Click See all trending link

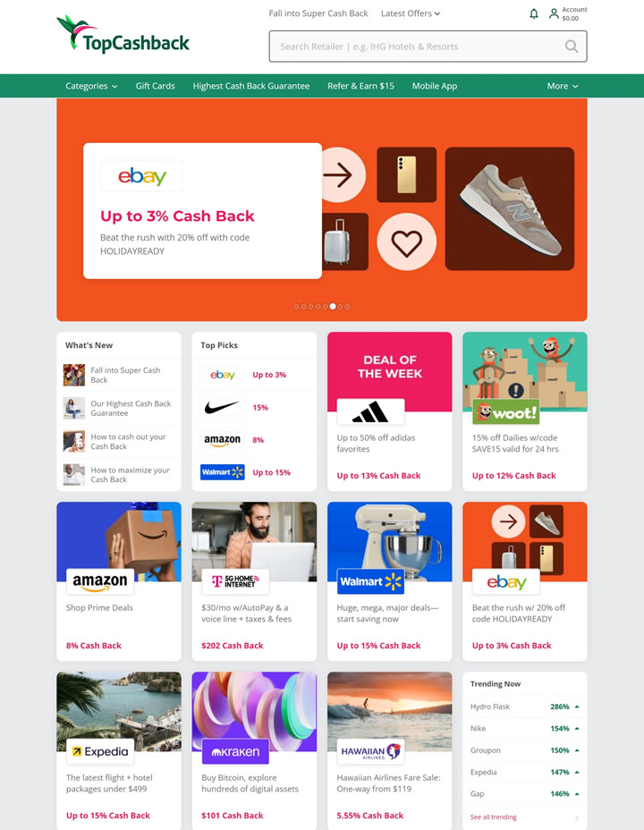493,817
